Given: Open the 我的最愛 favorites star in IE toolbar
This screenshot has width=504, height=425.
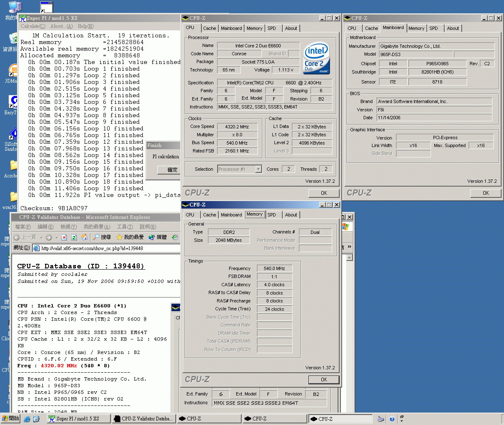Looking at the screenshot, I should 130,237.
